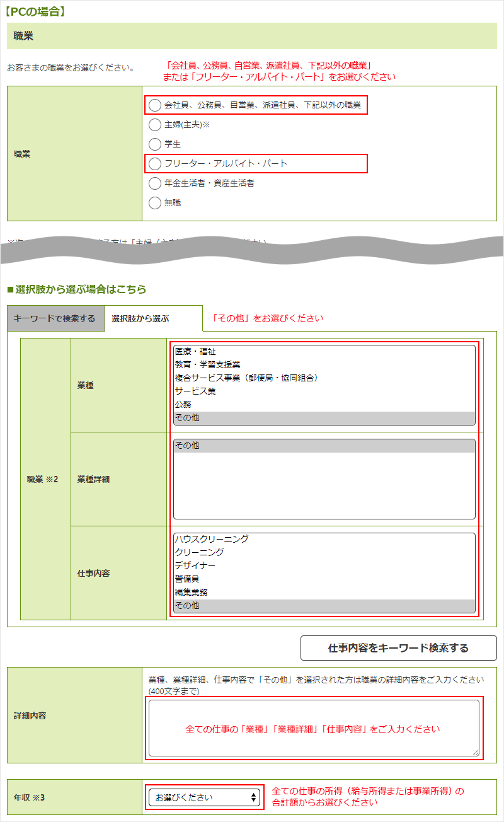
Task: Click into the 詳細内容 text area
Action: pyautogui.click(x=313, y=728)
